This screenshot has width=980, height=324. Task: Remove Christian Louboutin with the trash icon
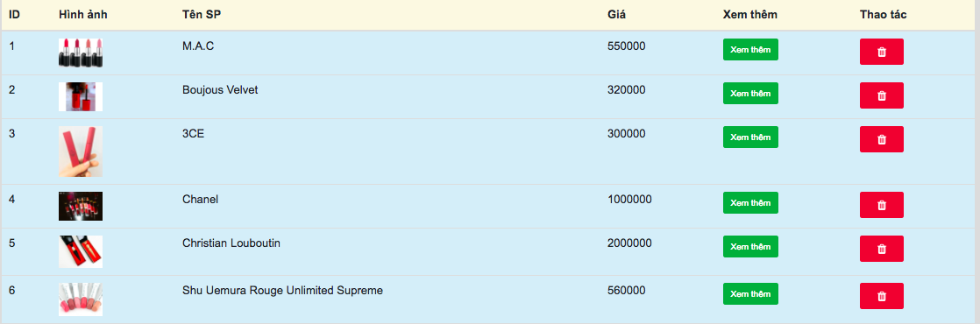[881, 249]
